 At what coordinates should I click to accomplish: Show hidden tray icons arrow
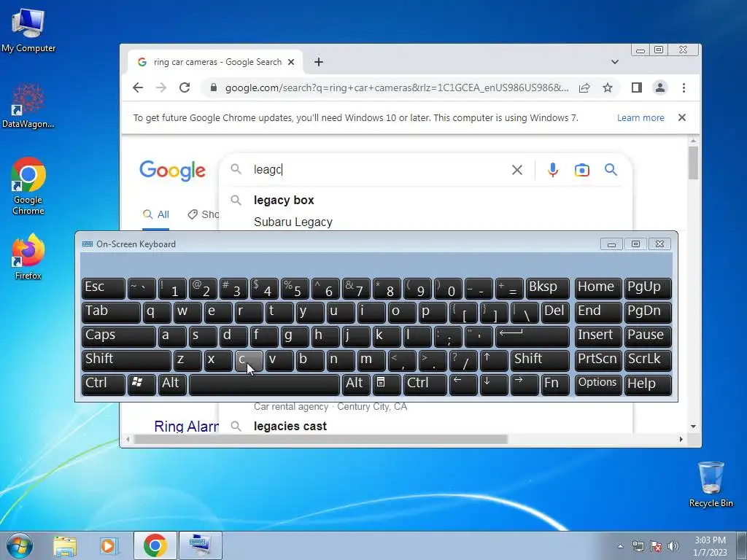pyautogui.click(x=620, y=546)
